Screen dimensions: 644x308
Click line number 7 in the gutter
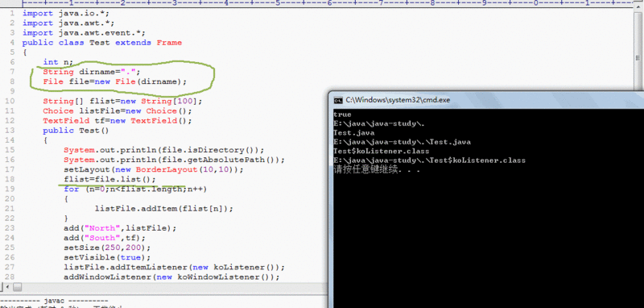coord(12,72)
